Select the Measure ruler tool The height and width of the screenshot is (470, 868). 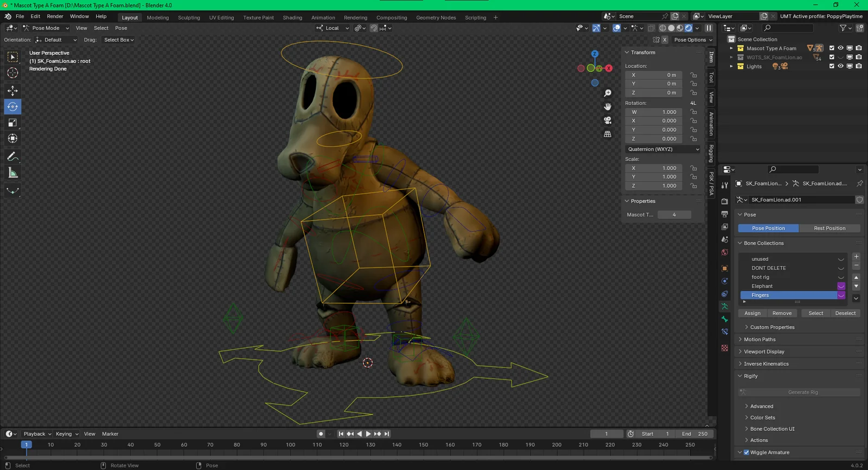pyautogui.click(x=12, y=173)
